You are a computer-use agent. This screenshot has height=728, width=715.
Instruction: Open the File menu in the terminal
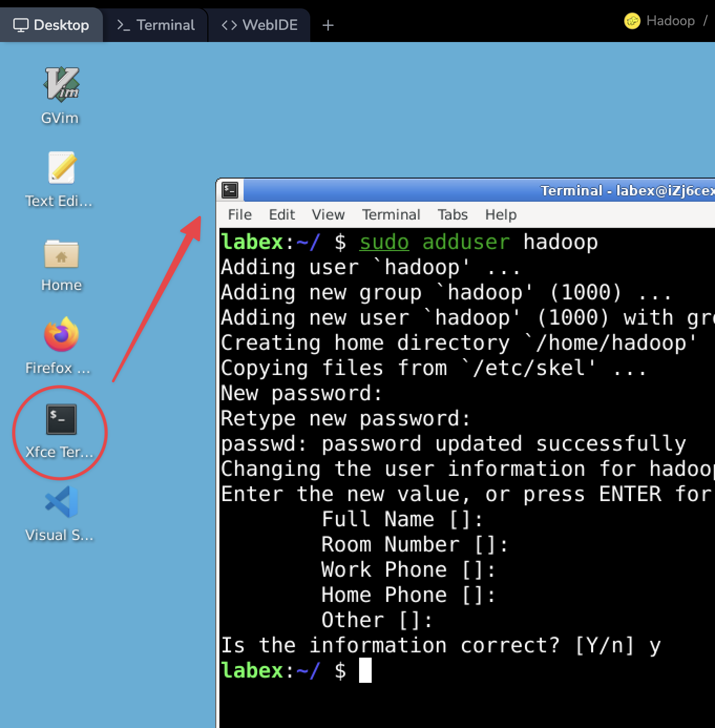click(x=239, y=214)
